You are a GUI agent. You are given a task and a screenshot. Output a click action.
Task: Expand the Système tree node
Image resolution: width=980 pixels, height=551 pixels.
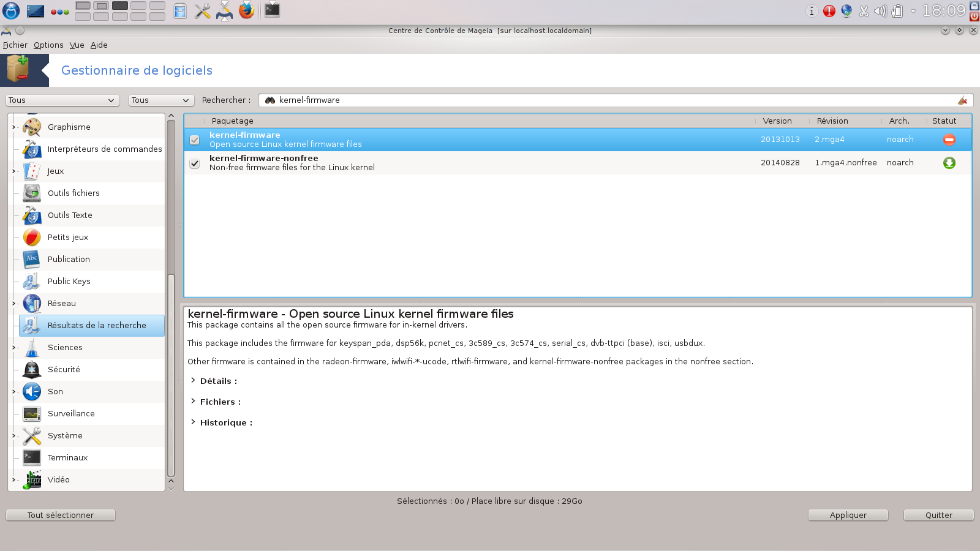pyautogui.click(x=14, y=435)
